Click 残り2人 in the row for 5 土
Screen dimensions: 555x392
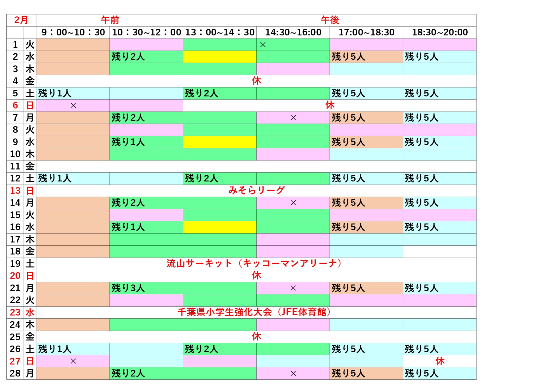(202, 93)
